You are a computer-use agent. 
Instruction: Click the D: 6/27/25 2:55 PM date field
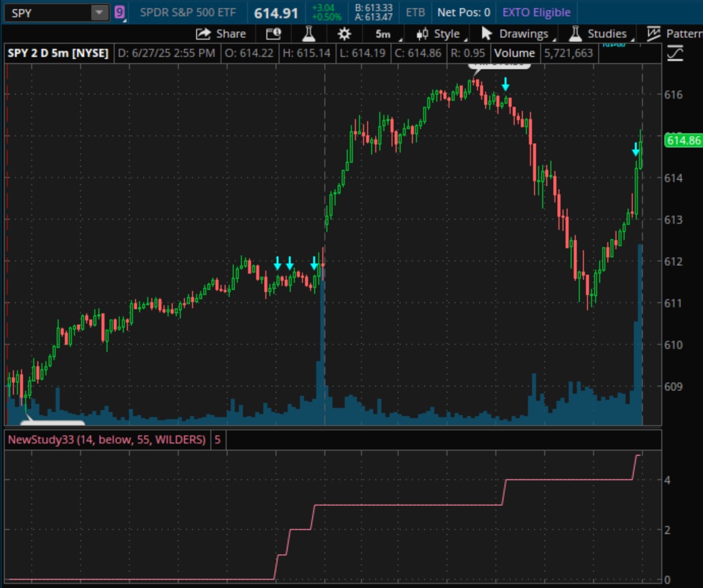pyautogui.click(x=166, y=54)
